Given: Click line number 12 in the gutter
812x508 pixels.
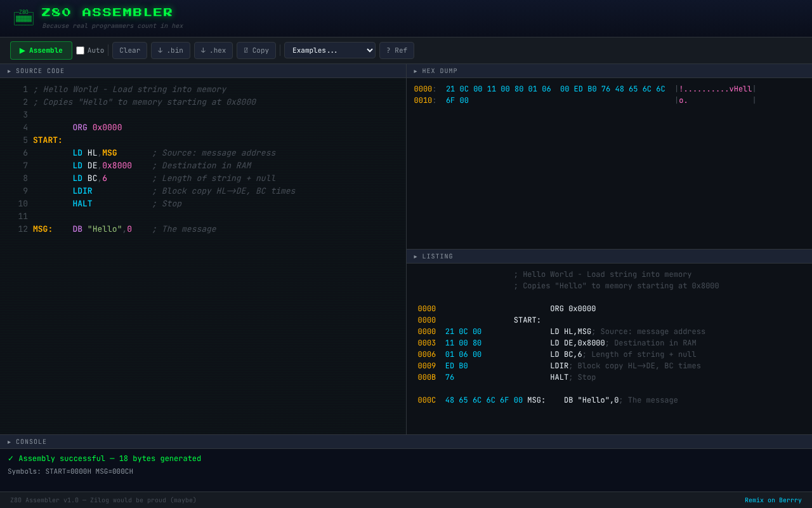Looking at the screenshot, I should 23,229.
